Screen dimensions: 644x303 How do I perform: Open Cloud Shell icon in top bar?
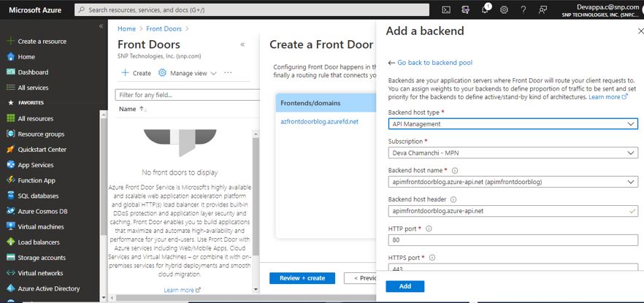tap(446, 10)
